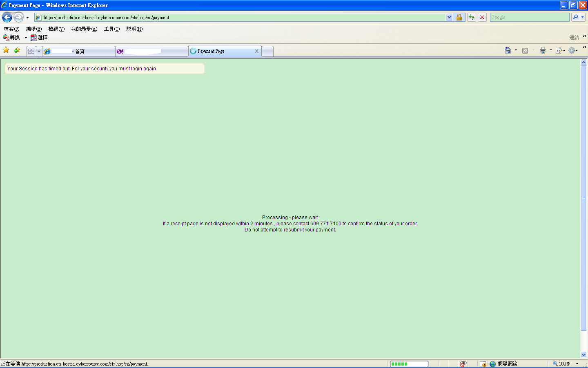Expand the Home button dropdown

pyautogui.click(x=516, y=50)
